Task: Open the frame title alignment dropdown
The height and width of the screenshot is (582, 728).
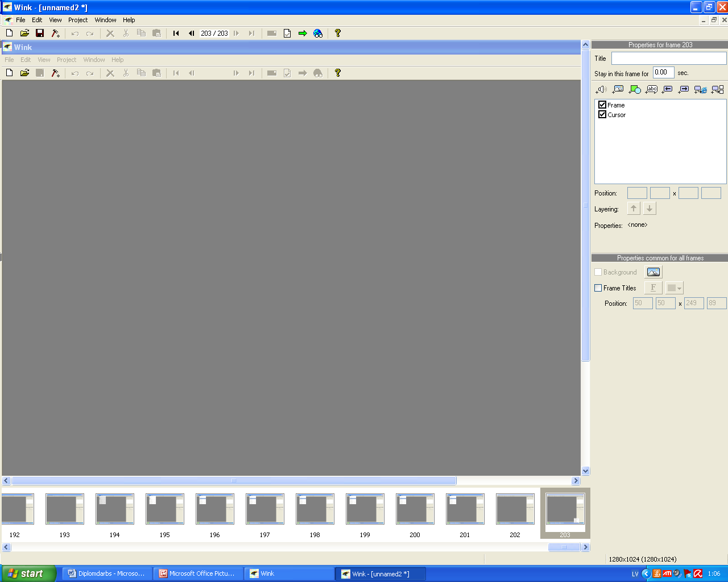Action: (674, 288)
